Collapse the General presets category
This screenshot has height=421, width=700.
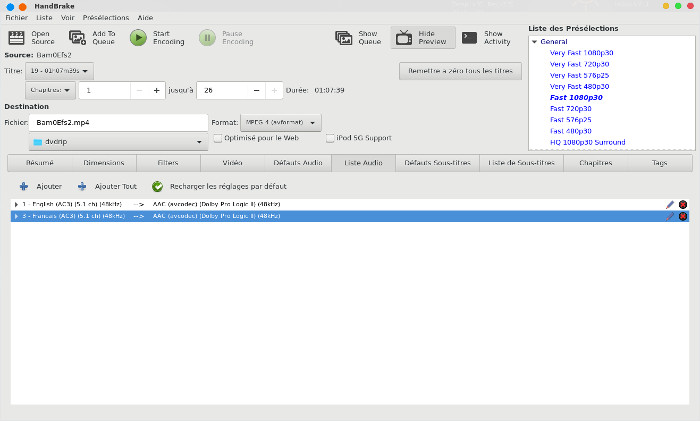(535, 42)
